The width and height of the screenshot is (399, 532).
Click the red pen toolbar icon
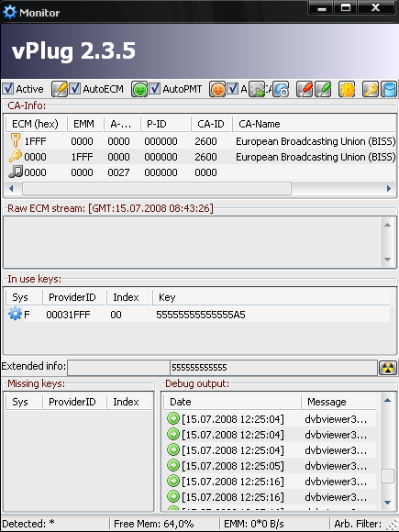tap(305, 90)
